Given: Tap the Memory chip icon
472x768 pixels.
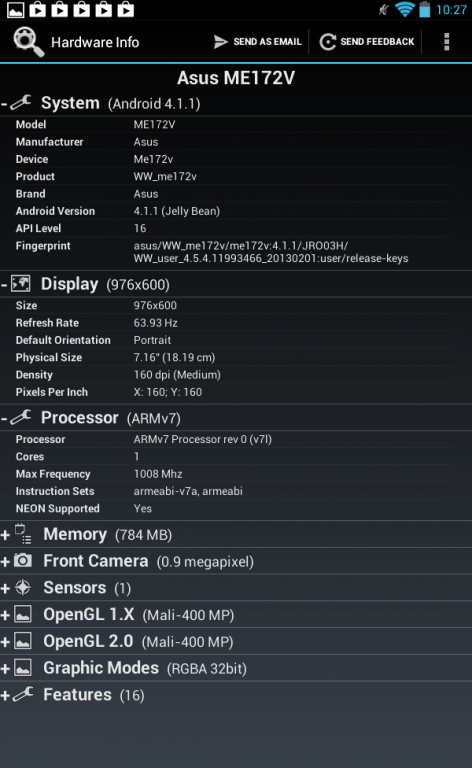Looking at the screenshot, I should (x=23, y=533).
